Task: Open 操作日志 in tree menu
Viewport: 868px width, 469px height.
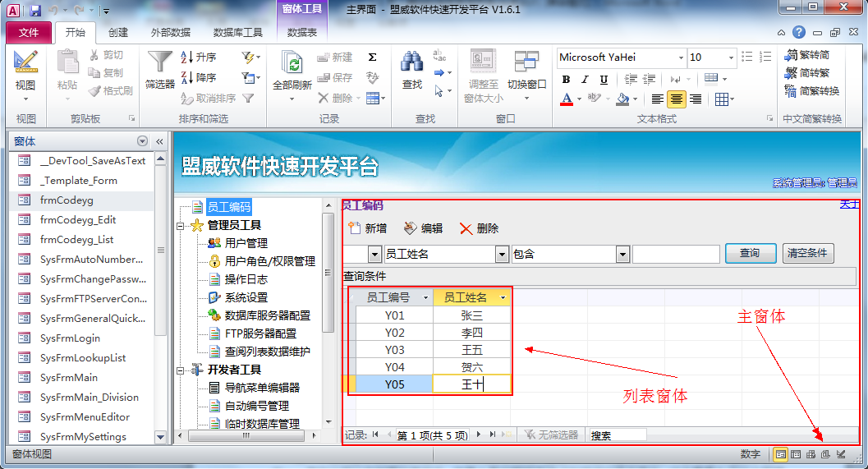Action: [246, 279]
